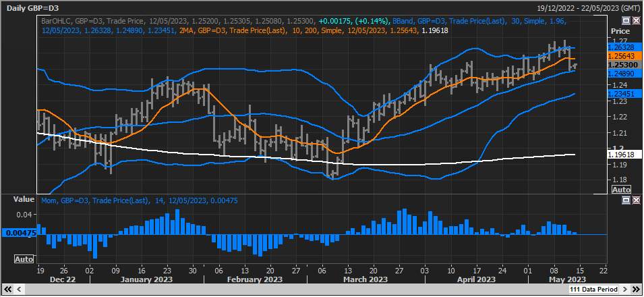Viewport: 644px width, 297px height.
Task: Select the Mom momentum indicator legend
Action: coord(140,200)
